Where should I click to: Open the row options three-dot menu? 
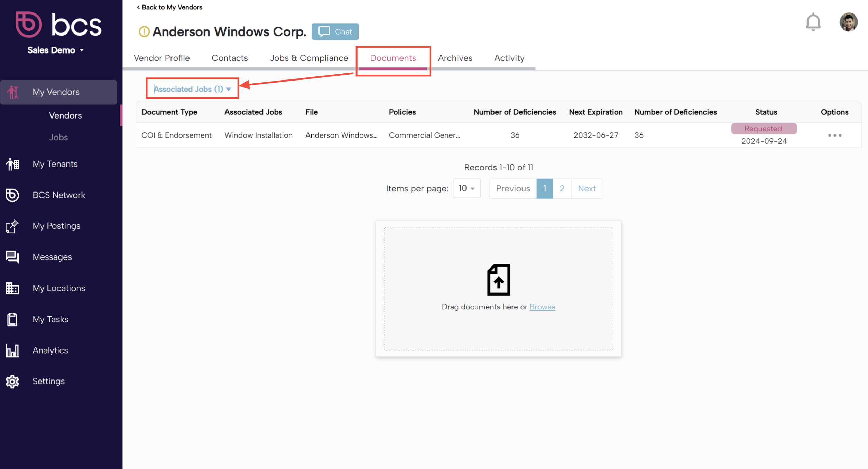click(834, 135)
